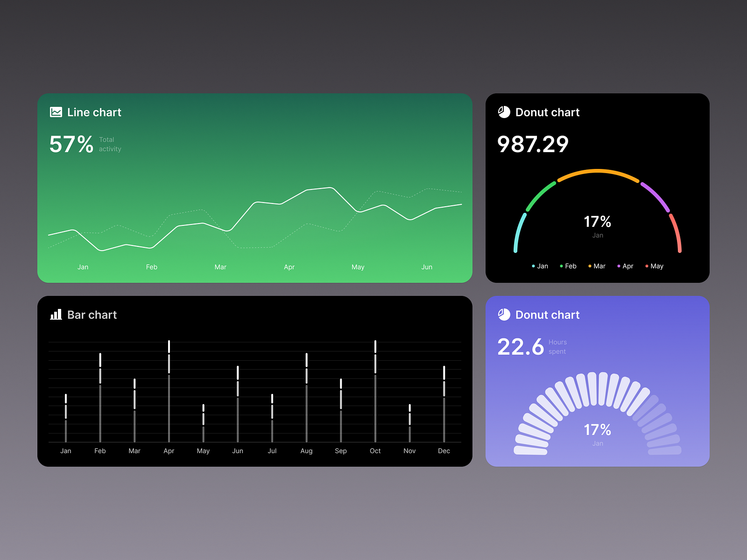Viewport: 747px width, 560px height.
Task: Open the Line chart card title
Action: point(94,112)
